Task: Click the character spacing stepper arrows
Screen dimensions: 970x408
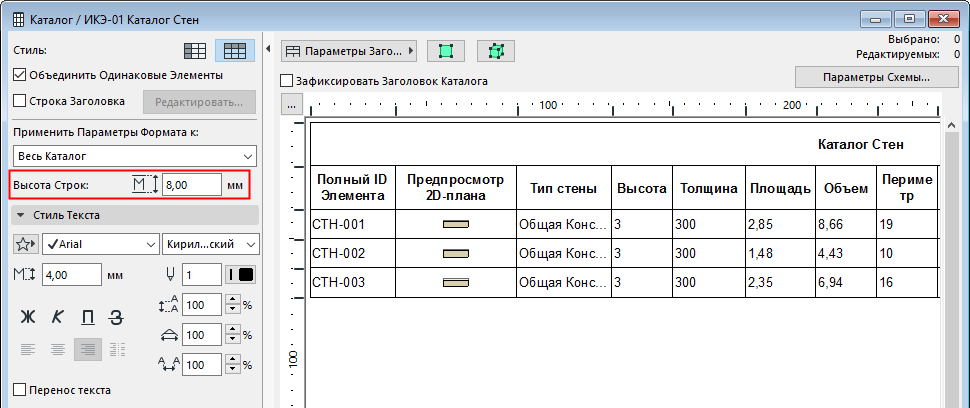Action: 233,365
